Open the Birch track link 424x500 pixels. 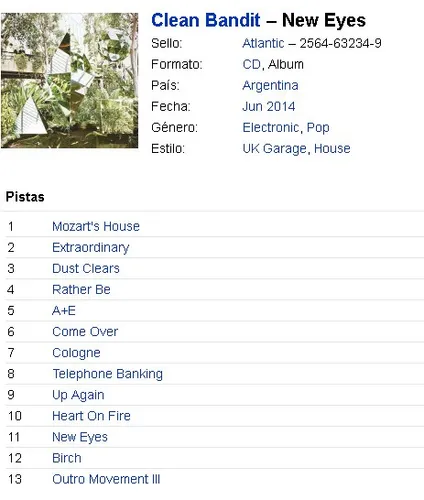click(x=67, y=458)
